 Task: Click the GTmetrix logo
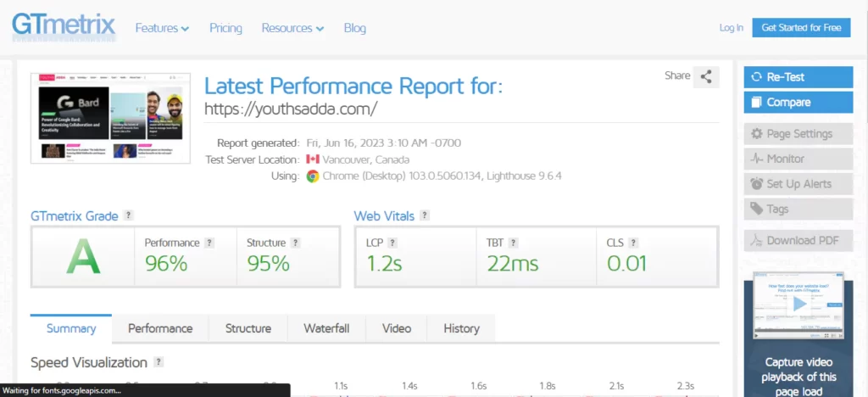click(x=64, y=28)
